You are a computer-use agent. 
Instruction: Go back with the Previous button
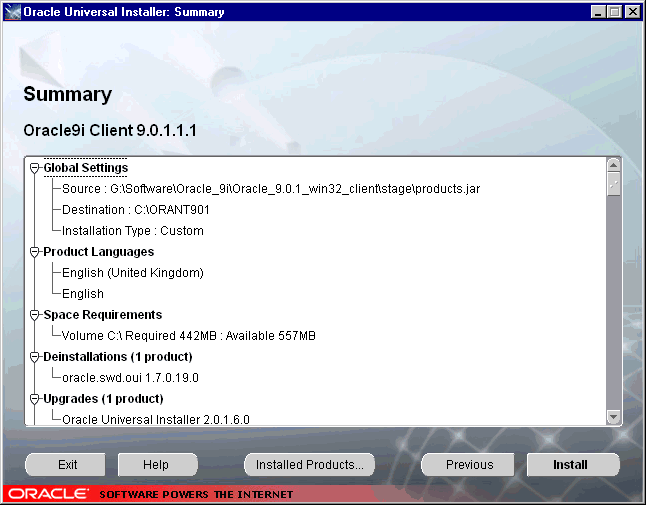click(468, 465)
